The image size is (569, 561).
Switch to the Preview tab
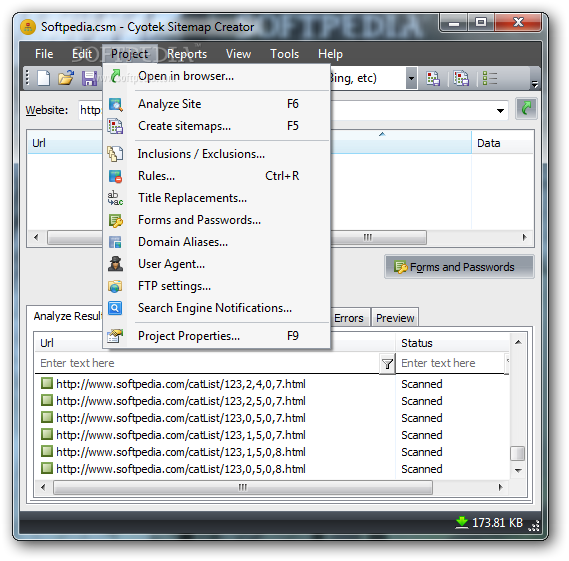tap(395, 318)
